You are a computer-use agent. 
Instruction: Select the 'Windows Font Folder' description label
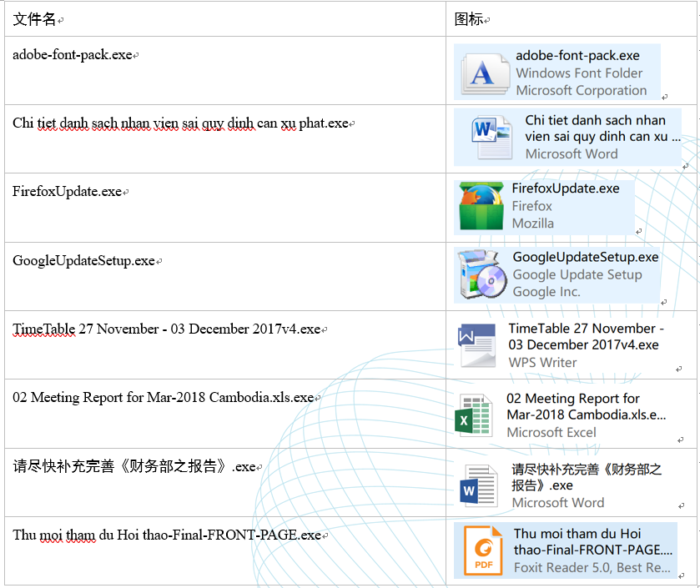click(579, 73)
